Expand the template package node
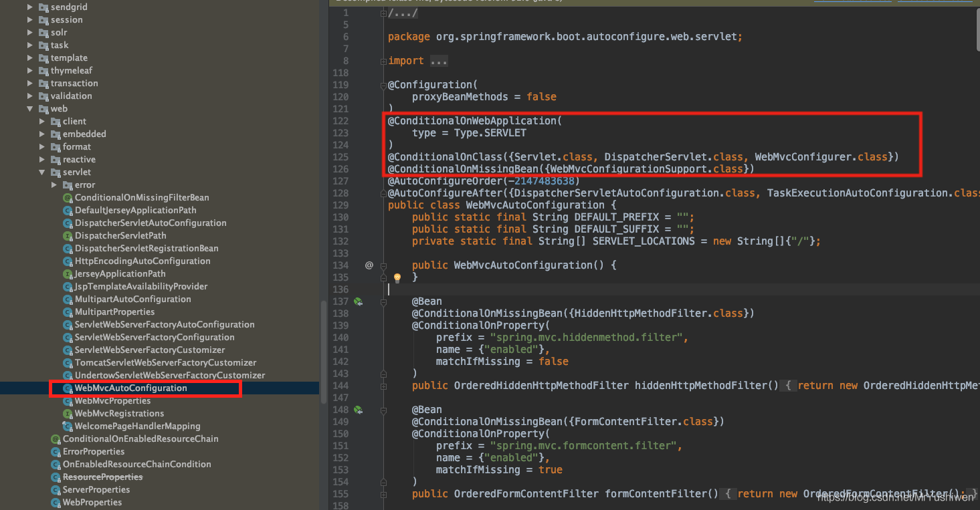The width and height of the screenshot is (980, 510). tap(30, 58)
